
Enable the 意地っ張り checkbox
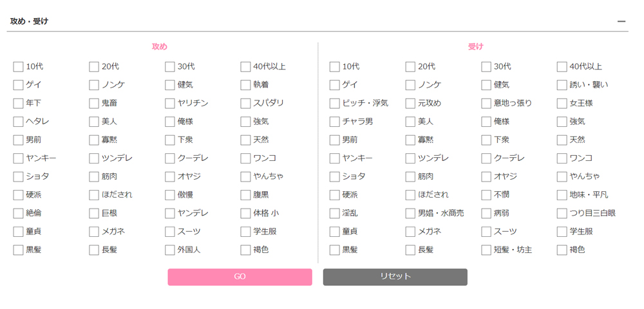click(486, 103)
